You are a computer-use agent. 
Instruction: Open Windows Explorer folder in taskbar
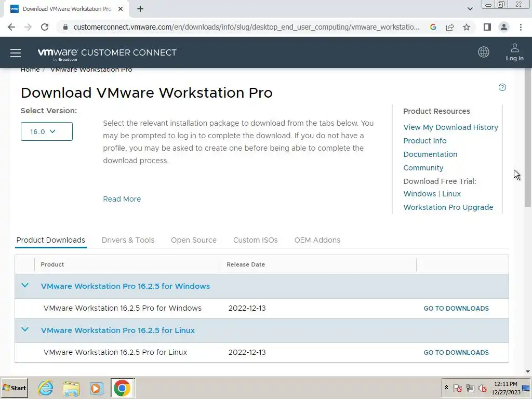[71, 388]
